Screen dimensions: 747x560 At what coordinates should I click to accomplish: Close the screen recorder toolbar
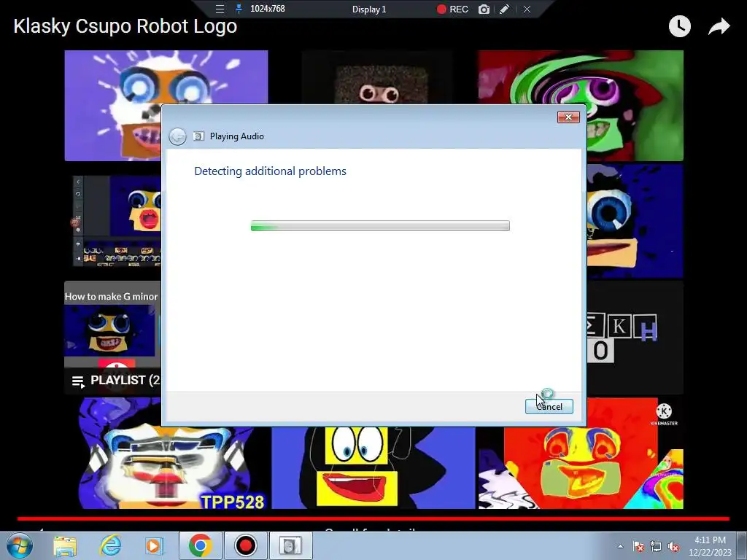(527, 9)
